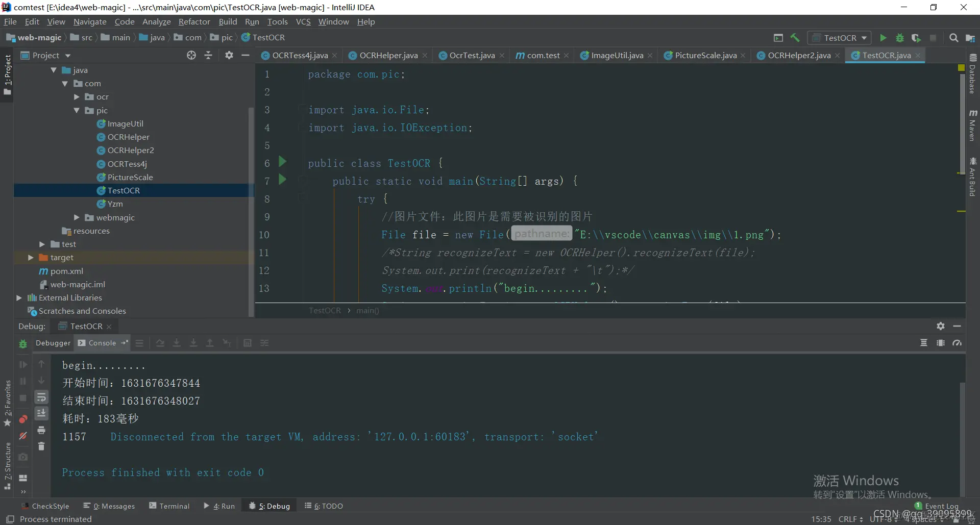This screenshot has height=525, width=980.
Task: Click Step Out icon in debugger toolbar
Action: pos(210,343)
